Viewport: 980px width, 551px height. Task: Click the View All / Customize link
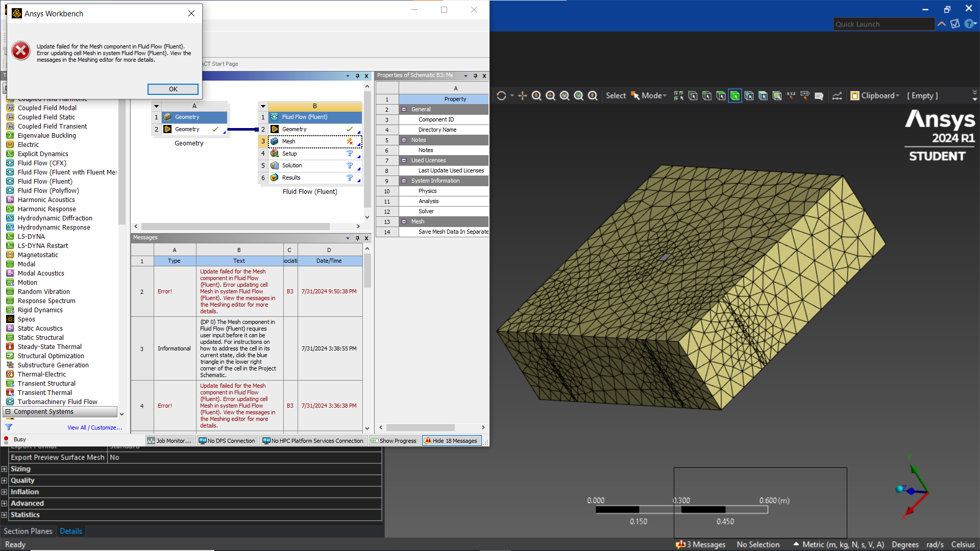[x=94, y=428]
